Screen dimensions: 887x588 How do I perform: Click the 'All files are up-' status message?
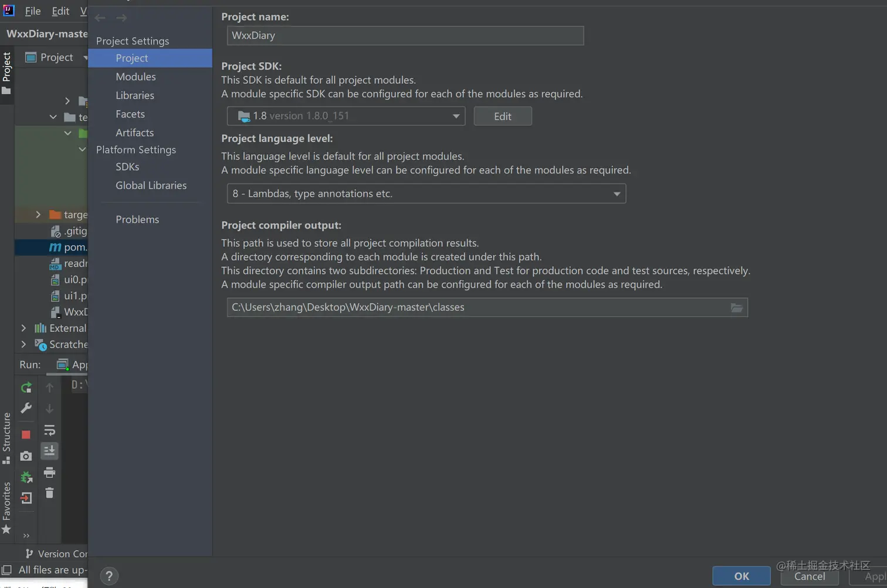point(53,570)
